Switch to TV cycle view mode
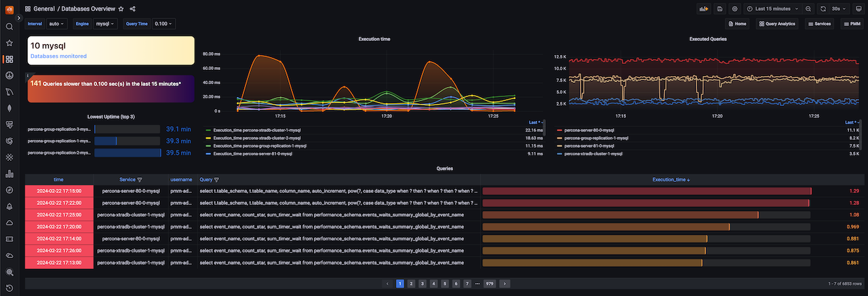This screenshot has height=296, width=868. click(857, 9)
